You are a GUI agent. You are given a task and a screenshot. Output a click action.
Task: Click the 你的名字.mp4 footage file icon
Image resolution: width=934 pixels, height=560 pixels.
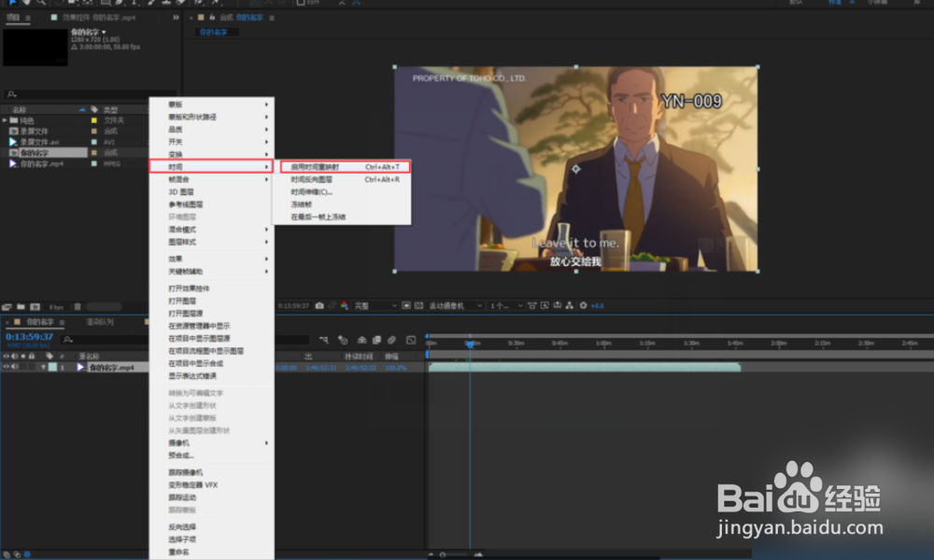[x=13, y=163]
